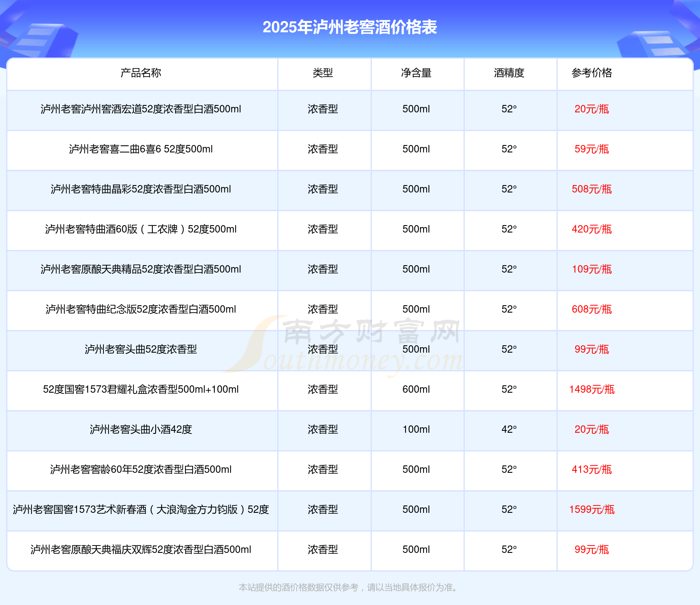Image resolution: width=700 pixels, height=605 pixels.
Task: Select the "类型" column header
Action: click(323, 73)
